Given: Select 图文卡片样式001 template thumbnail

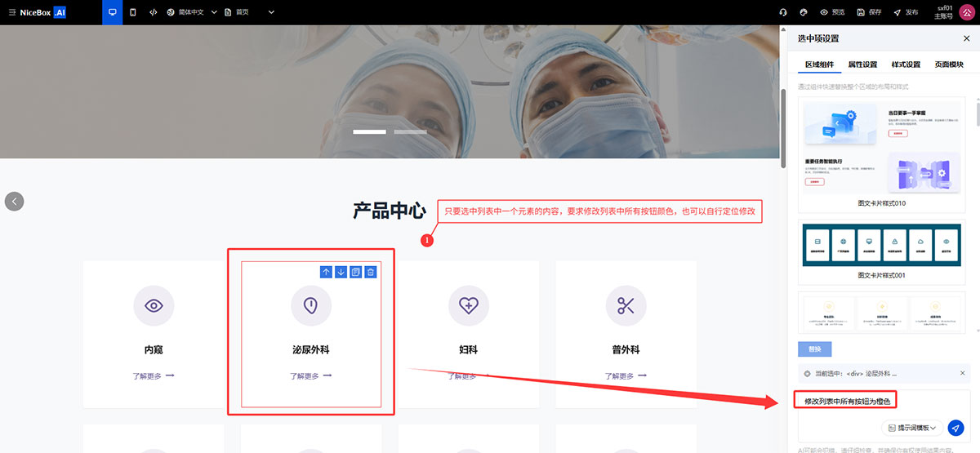Looking at the screenshot, I should coord(882,251).
